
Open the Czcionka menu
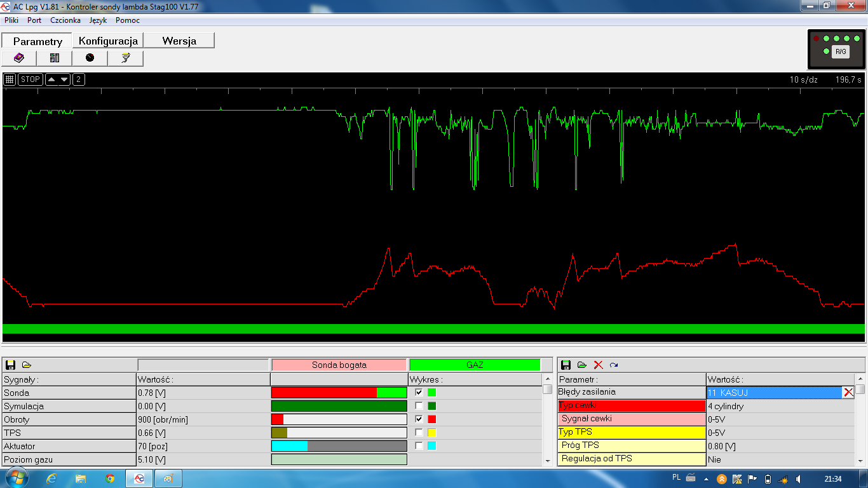click(x=65, y=20)
